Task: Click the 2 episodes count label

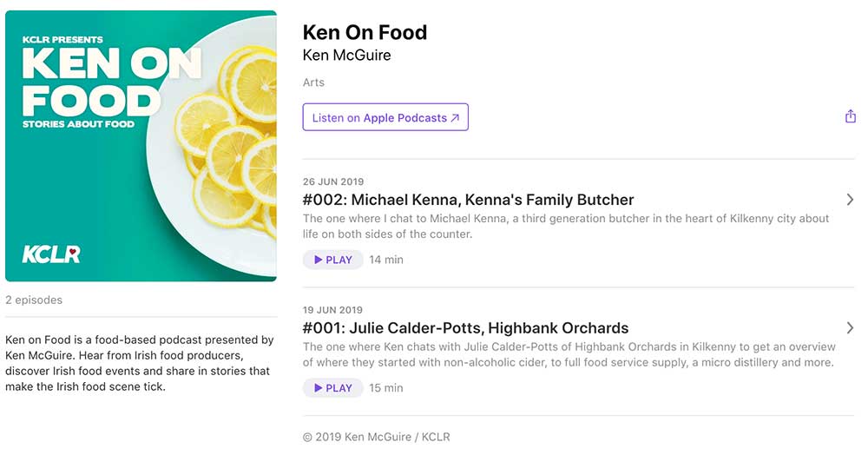Action: tap(34, 300)
